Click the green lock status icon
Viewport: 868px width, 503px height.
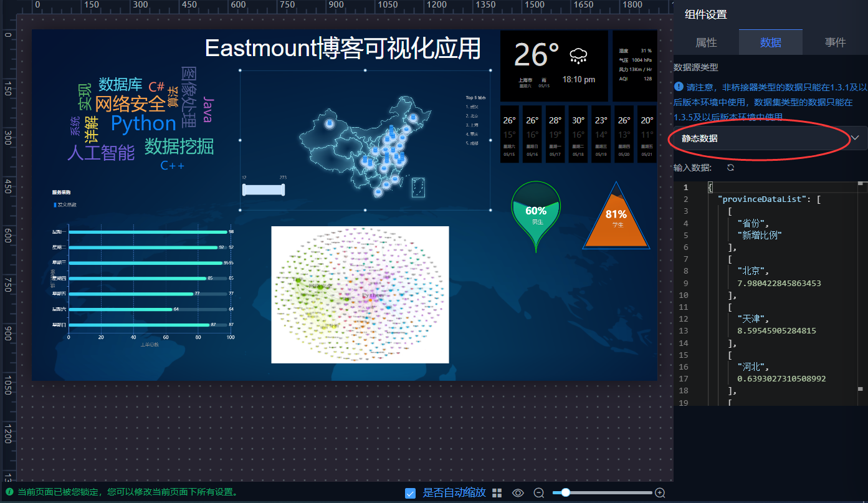coord(9,492)
